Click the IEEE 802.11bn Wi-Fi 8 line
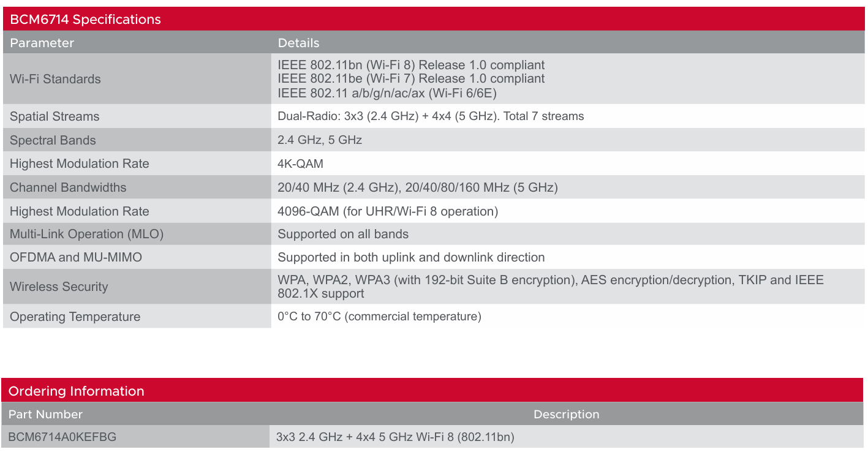Screen dimensions: 868x452 411,65
